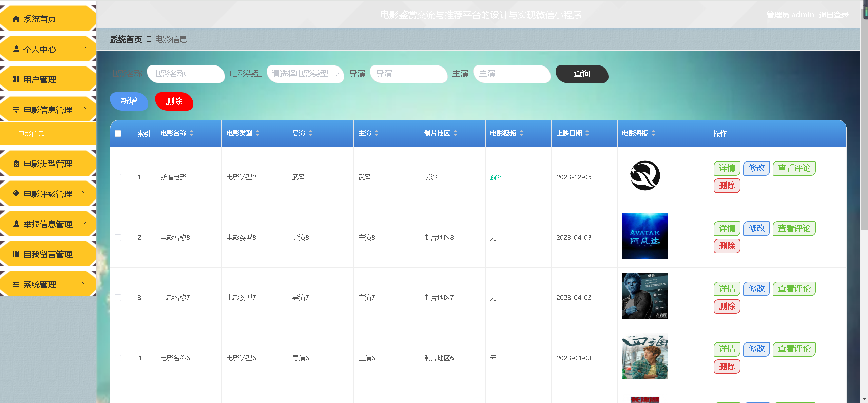Expand the 个人中心 menu chevron
868x403 pixels.
(84, 48)
